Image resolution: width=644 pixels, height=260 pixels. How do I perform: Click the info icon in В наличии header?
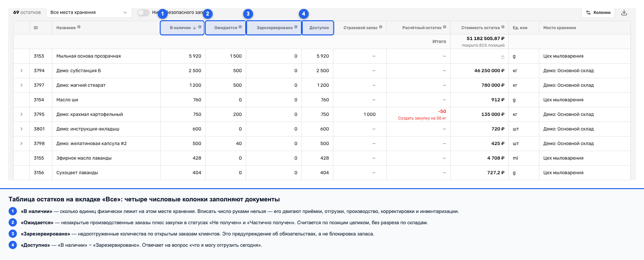tap(200, 27)
